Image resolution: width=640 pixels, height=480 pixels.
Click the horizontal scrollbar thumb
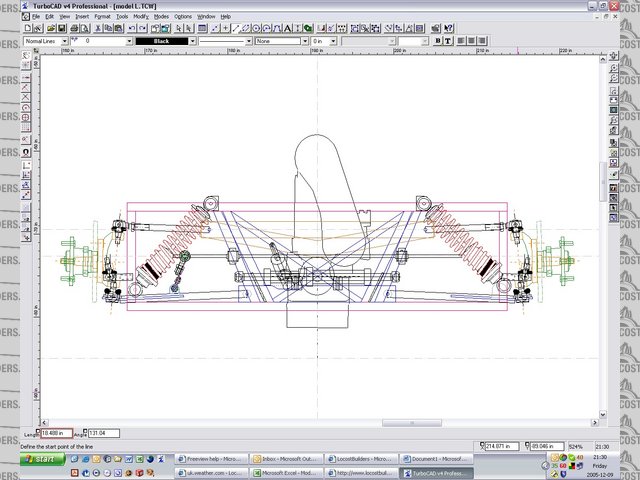click(x=411, y=423)
